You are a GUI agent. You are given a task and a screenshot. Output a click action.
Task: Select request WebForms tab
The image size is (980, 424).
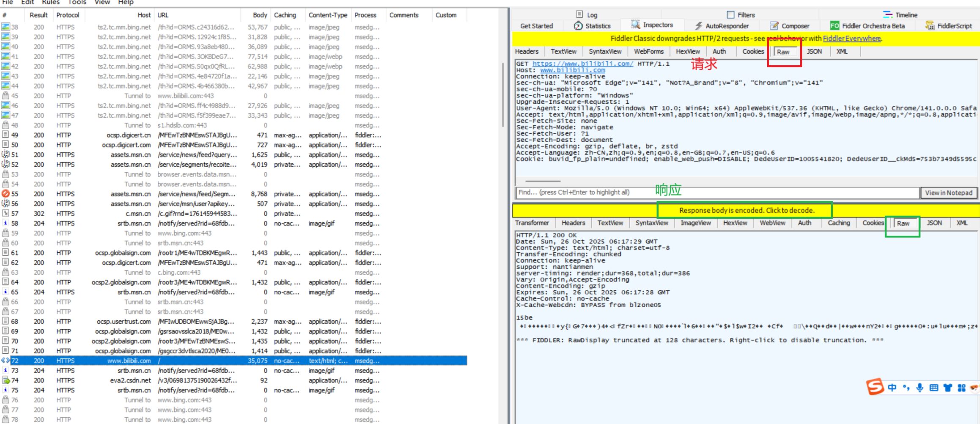648,51
